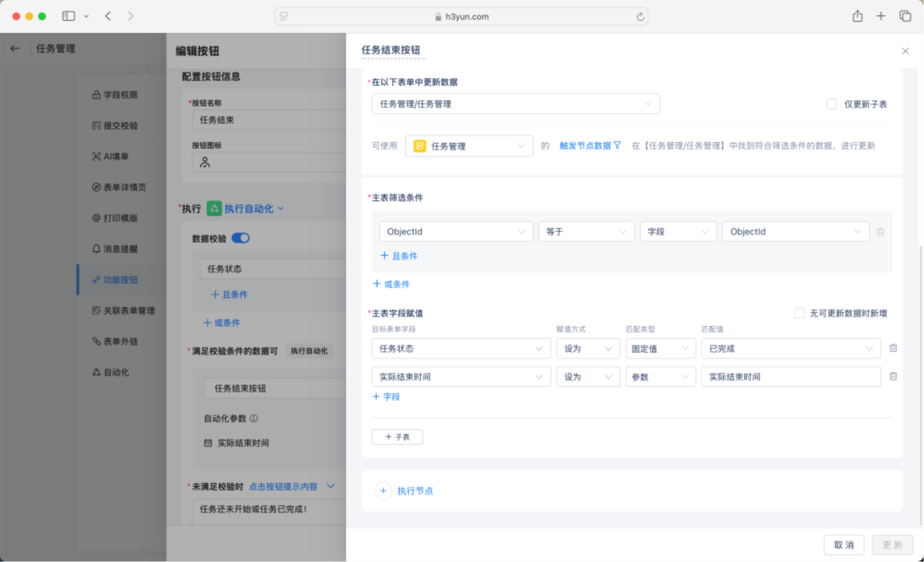This screenshot has height=562, width=924.
Task: Delete the 实际结束时间 field assignment row
Action: 893,376
